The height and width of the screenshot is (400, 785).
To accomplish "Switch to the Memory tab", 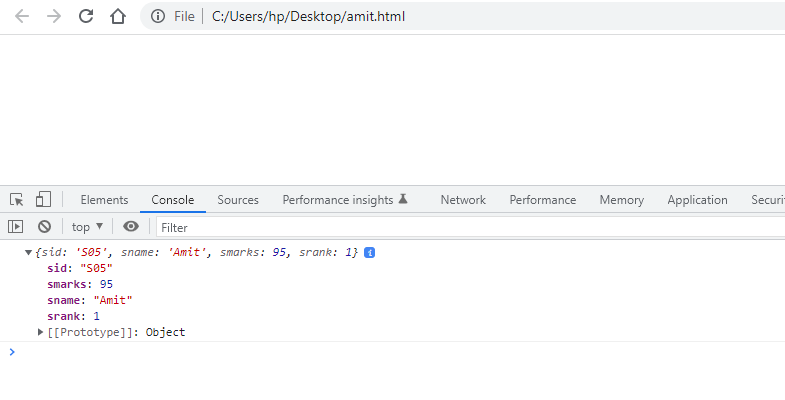I will [621, 200].
